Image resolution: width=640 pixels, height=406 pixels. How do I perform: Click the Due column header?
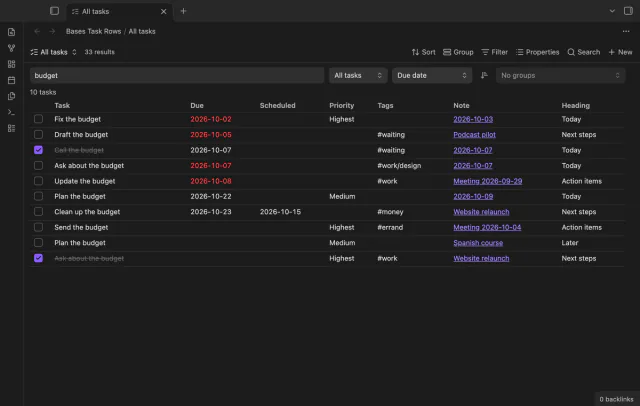tap(197, 105)
